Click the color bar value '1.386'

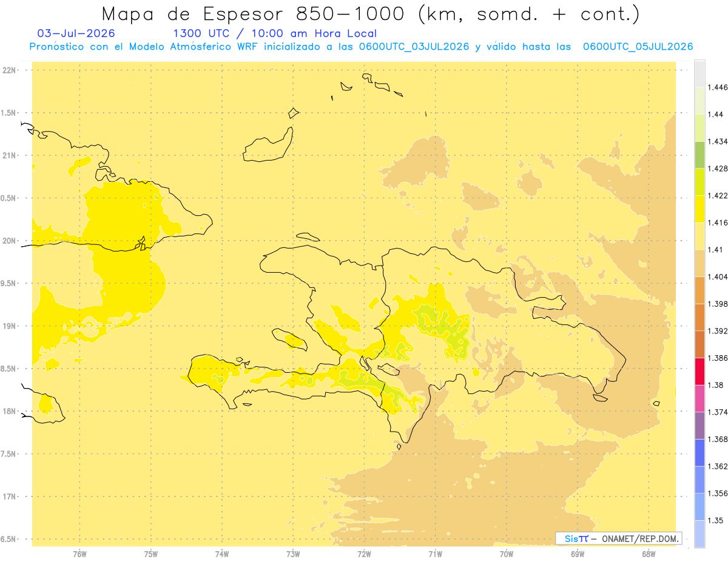tap(717, 358)
